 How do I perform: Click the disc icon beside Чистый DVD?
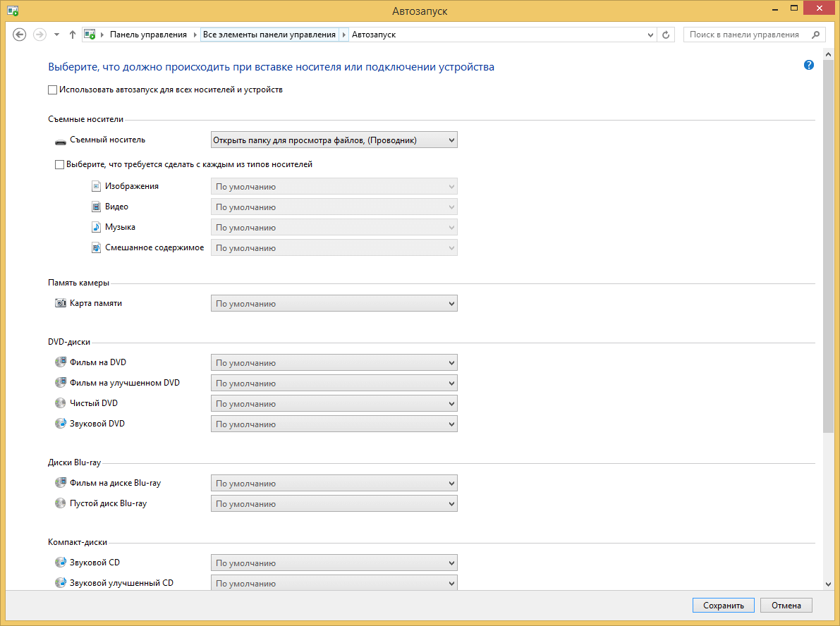[x=60, y=403]
